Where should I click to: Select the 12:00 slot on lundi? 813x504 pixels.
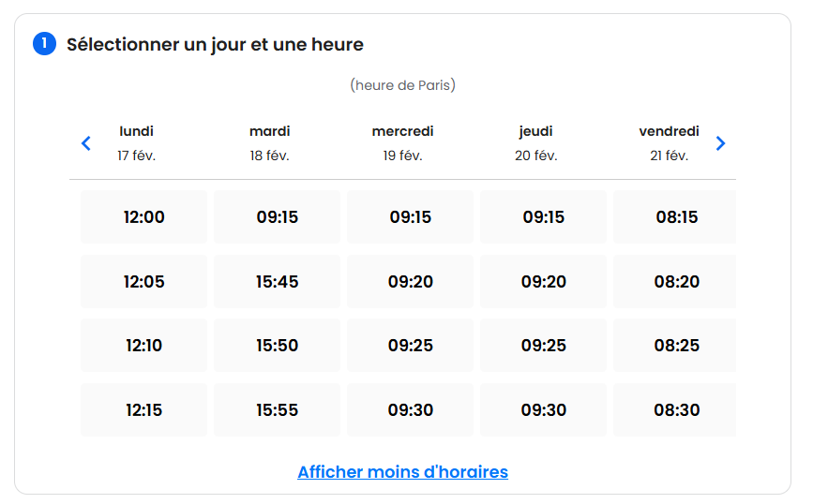coord(143,216)
